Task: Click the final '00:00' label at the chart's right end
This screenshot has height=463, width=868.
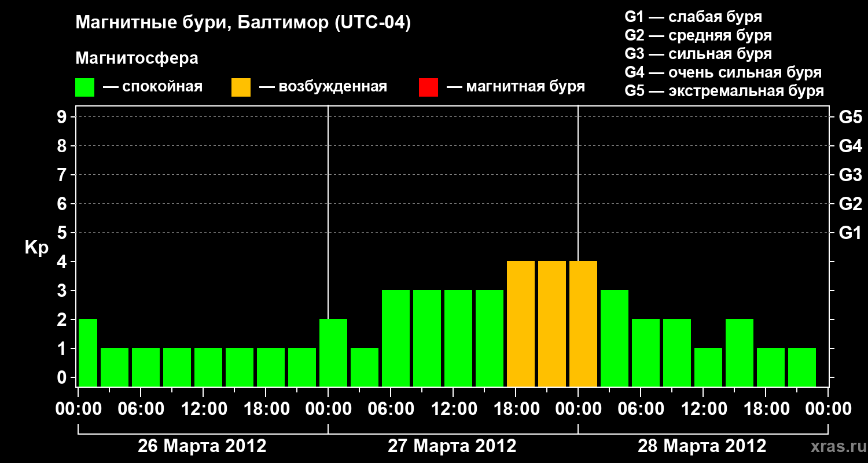Action: tap(828, 409)
